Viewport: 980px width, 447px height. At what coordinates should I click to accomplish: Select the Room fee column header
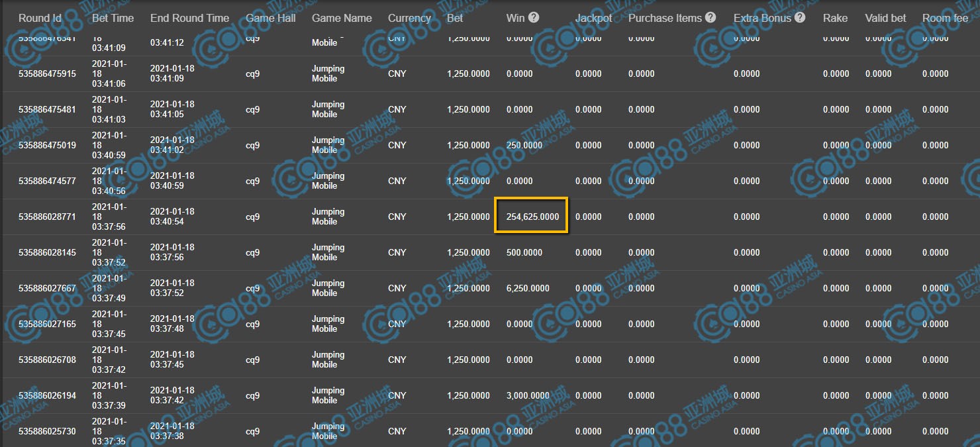(x=945, y=18)
